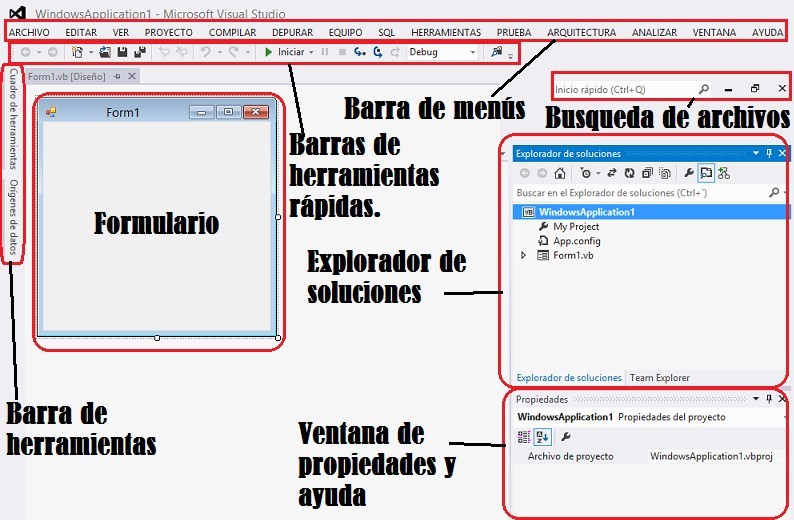The width and height of the screenshot is (794, 520).
Task: Refresh the Explorador de soluciones tree
Action: [x=629, y=173]
